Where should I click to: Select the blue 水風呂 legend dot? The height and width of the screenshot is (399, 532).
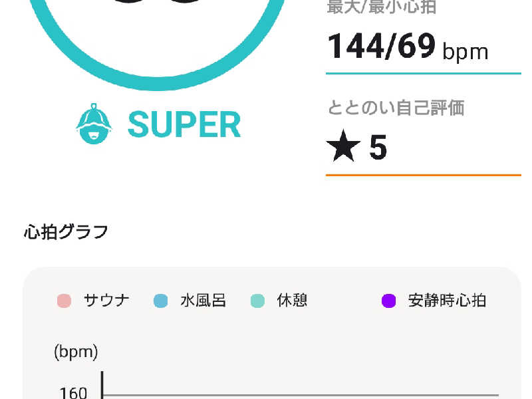[x=160, y=301]
